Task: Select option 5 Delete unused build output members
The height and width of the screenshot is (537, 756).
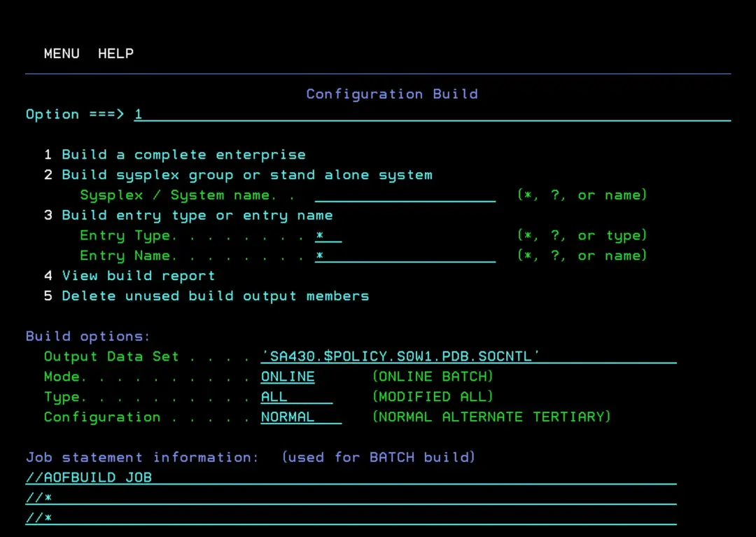Action: 206,296
